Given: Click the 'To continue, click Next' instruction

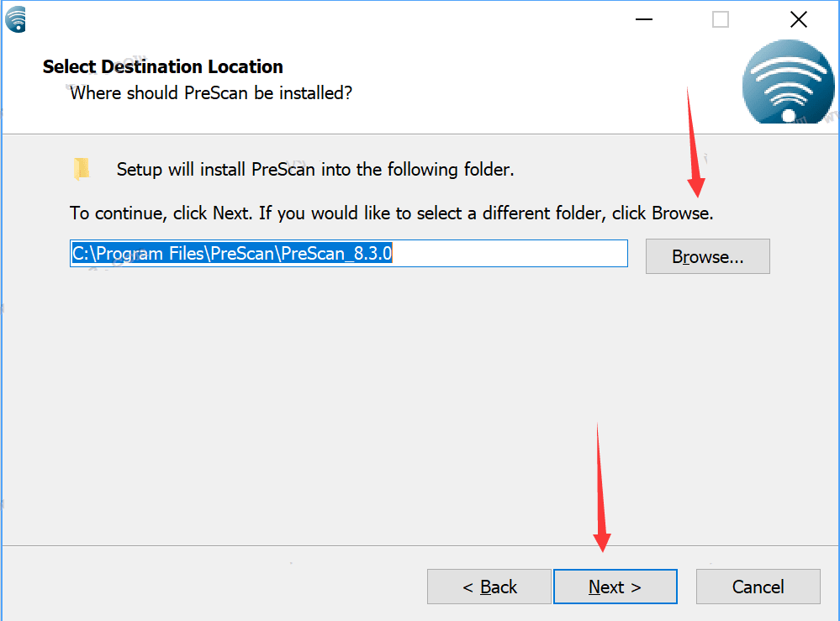Looking at the screenshot, I should point(391,213).
